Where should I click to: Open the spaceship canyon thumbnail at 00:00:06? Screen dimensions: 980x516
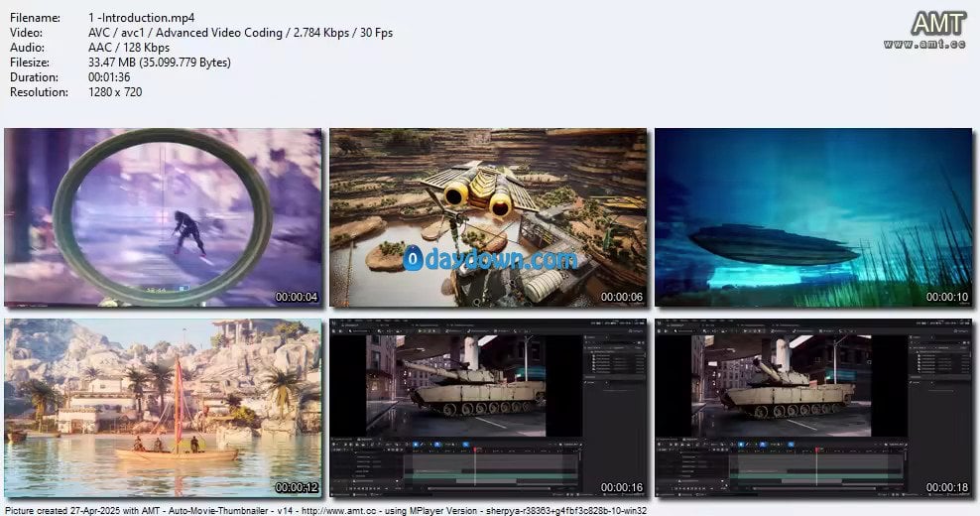click(x=488, y=217)
